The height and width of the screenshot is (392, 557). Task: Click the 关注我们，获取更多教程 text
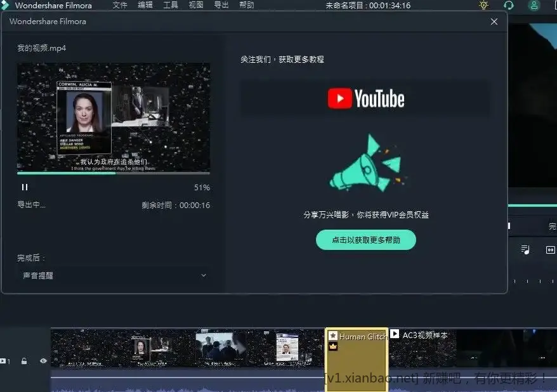point(282,59)
